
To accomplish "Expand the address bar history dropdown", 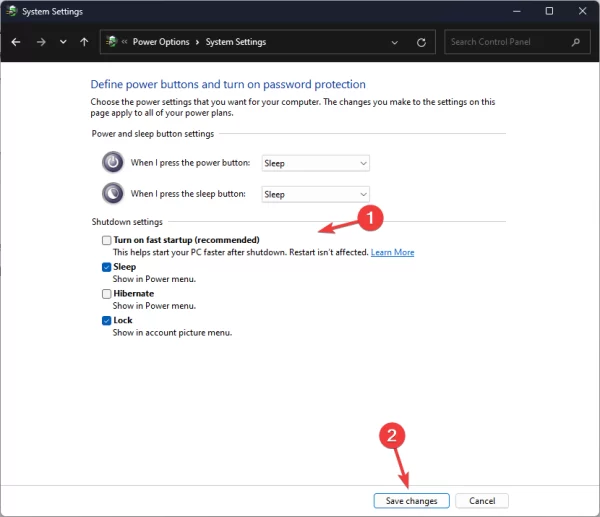I will coord(395,42).
